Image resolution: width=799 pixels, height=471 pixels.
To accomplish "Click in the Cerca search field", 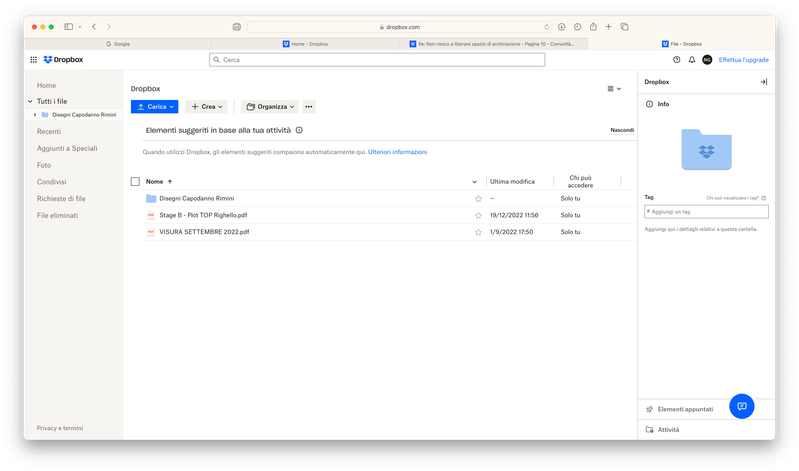I will pyautogui.click(x=377, y=60).
